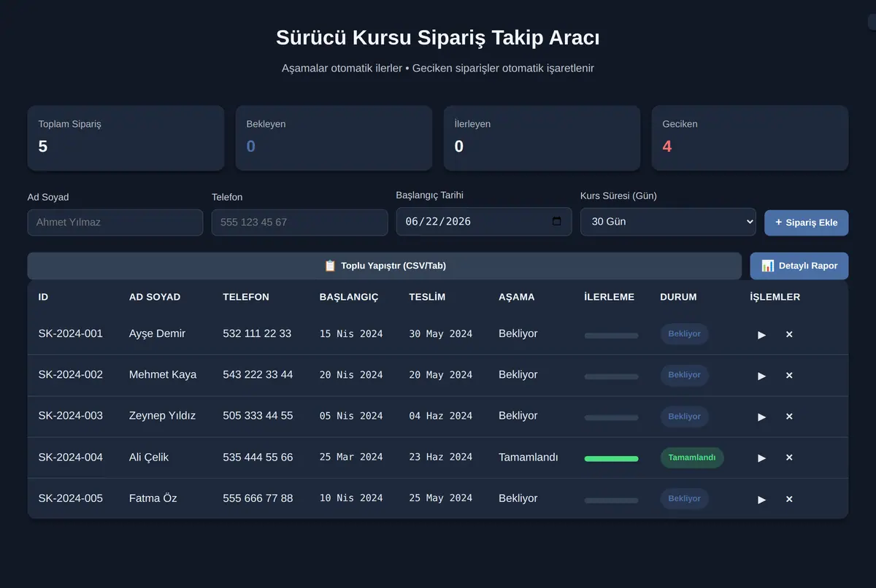Screen dimensions: 876x588
Task: Click delivery date 23 Haz 2024
Action: pos(441,457)
